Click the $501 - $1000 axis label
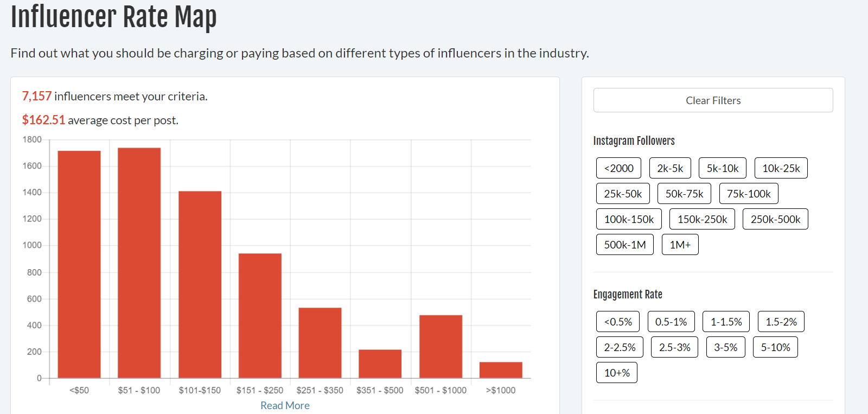The image size is (868, 414). pos(441,390)
